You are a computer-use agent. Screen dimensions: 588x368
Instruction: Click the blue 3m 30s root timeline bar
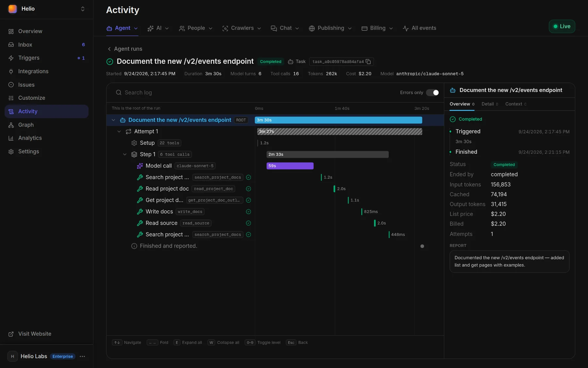pyautogui.click(x=338, y=120)
